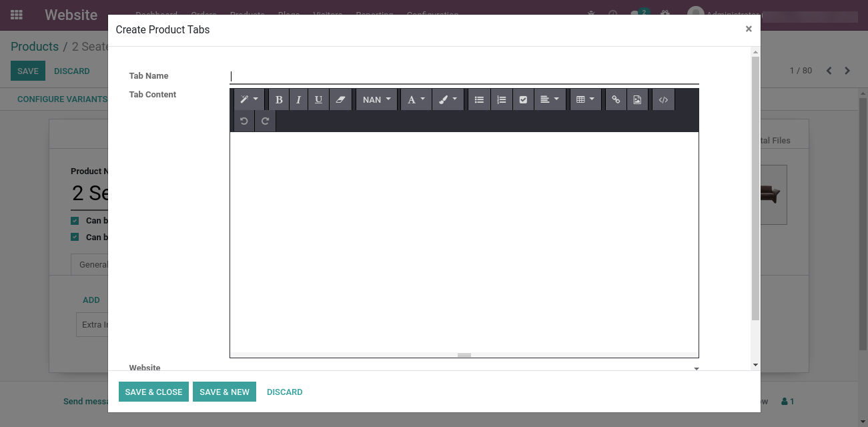The height and width of the screenshot is (427, 868).
Task: Click the Save & New button
Action: [x=224, y=392]
